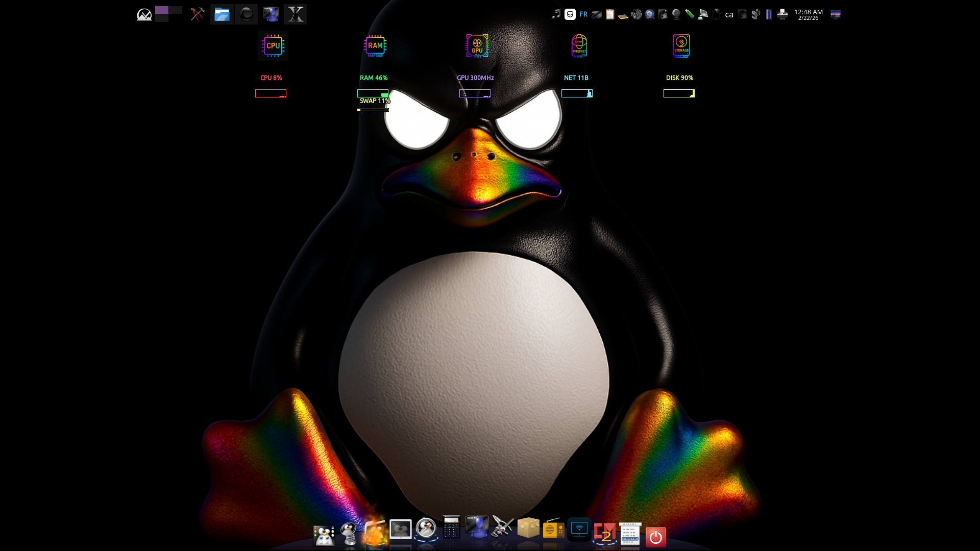This screenshot has height=551, width=980.
Task: Click the CPU monitor widget icon
Action: [x=273, y=46]
